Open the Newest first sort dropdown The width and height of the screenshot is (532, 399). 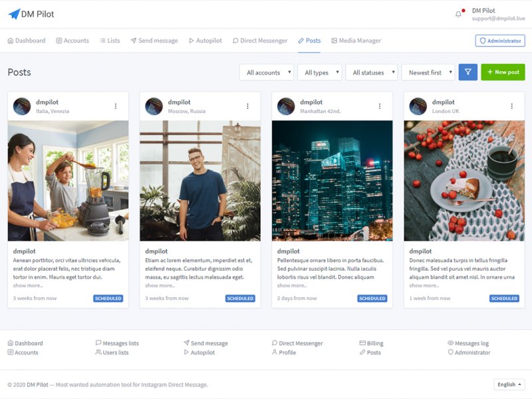point(428,72)
